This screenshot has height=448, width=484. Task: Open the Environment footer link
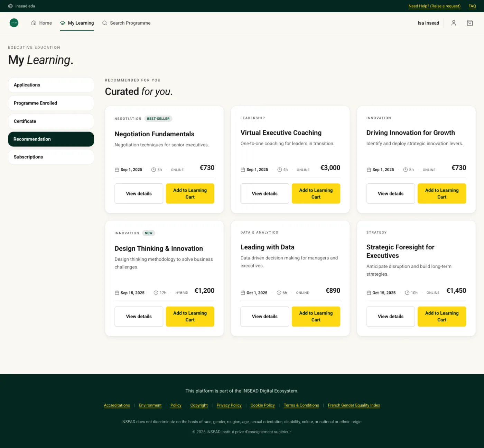pyautogui.click(x=150, y=405)
